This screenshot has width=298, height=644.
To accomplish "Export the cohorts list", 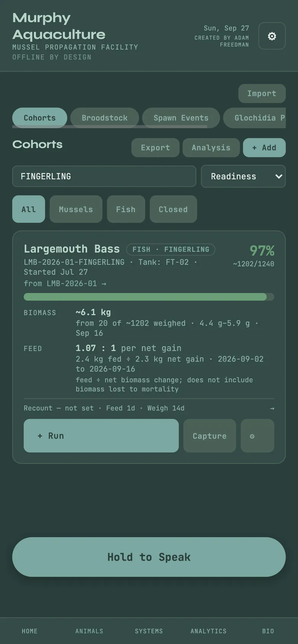I will click(x=155, y=148).
